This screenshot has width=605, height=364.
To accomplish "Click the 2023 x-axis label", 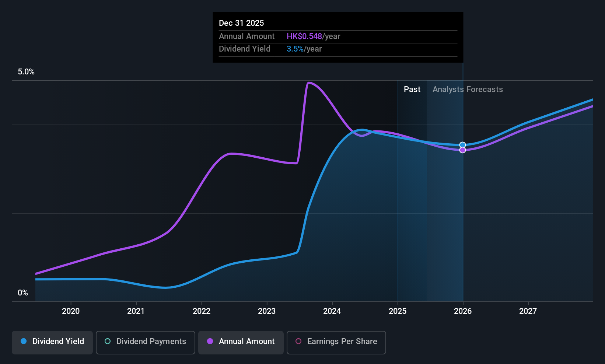I will (267, 311).
